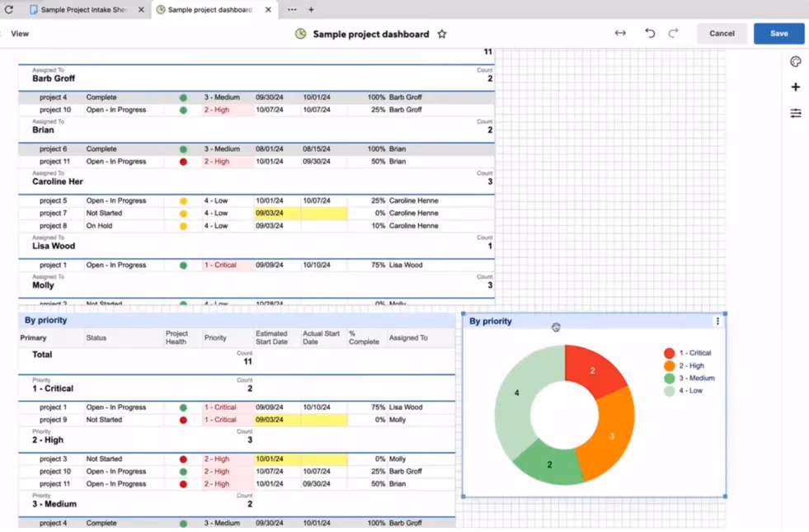Click the Total row label in By priority report
Screen dimensions: 809x532
click(x=42, y=355)
